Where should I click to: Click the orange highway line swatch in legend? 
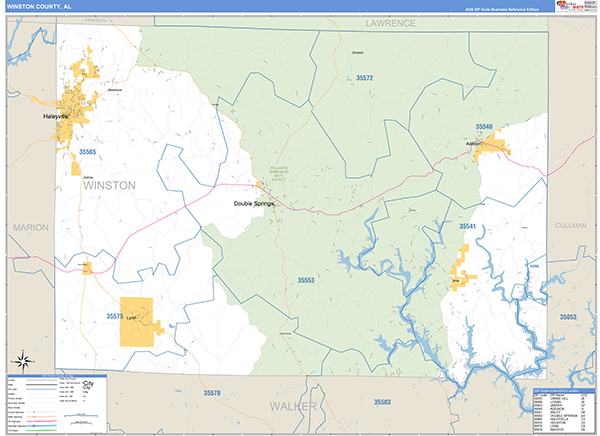pyautogui.click(x=41, y=416)
